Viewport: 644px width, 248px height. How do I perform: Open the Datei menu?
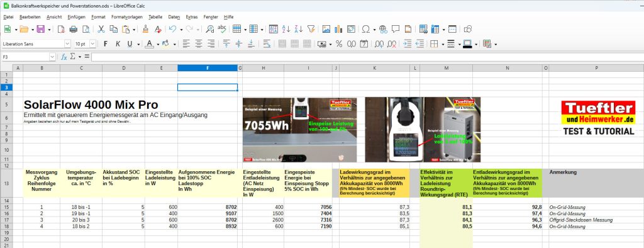[8, 17]
